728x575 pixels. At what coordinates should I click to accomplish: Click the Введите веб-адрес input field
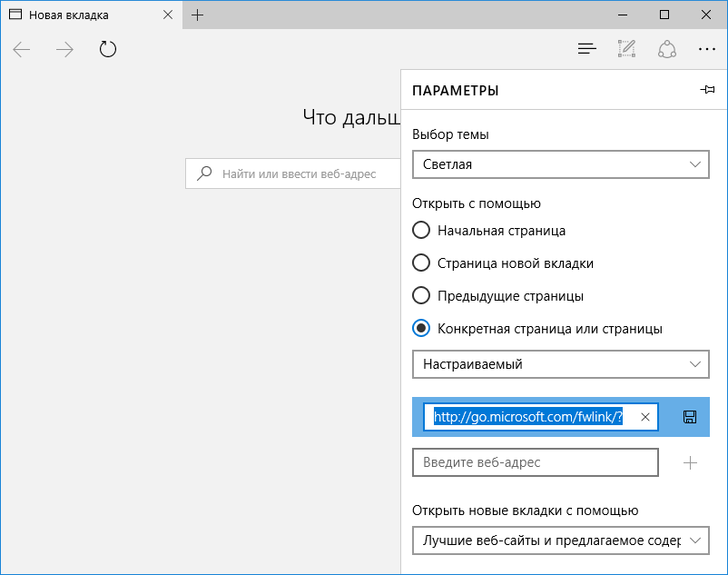(536, 462)
